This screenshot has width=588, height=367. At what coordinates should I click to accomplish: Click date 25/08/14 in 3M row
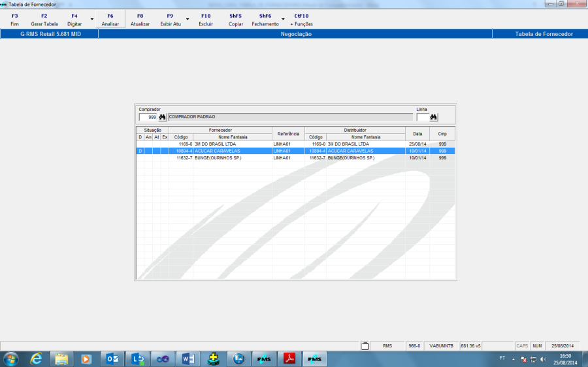[417, 144]
